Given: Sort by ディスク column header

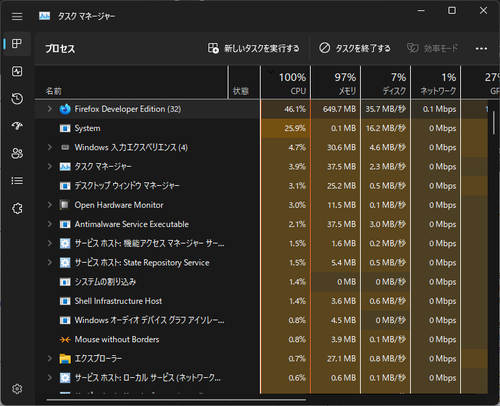Looking at the screenshot, I should coord(386,82).
